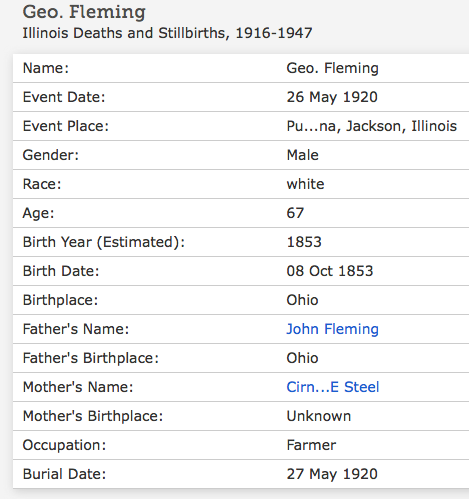Viewport: 469px width, 499px height.
Task: Click the estimated birth year 1853
Action: click(304, 242)
